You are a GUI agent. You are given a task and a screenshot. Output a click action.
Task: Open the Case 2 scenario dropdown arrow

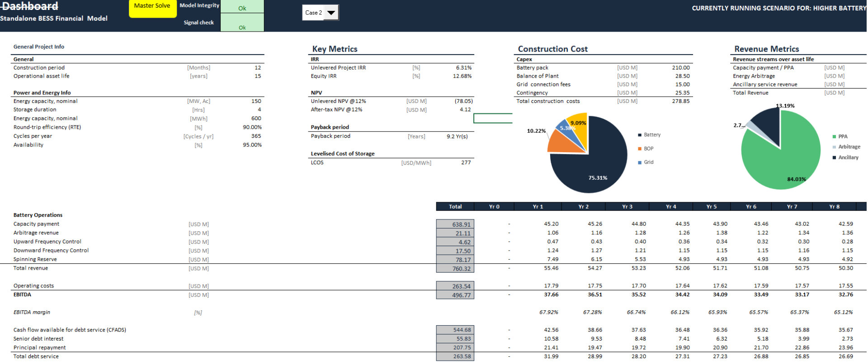[331, 13]
